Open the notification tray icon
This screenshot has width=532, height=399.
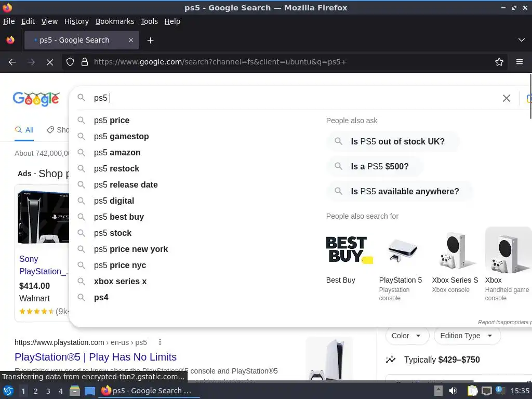click(500, 390)
